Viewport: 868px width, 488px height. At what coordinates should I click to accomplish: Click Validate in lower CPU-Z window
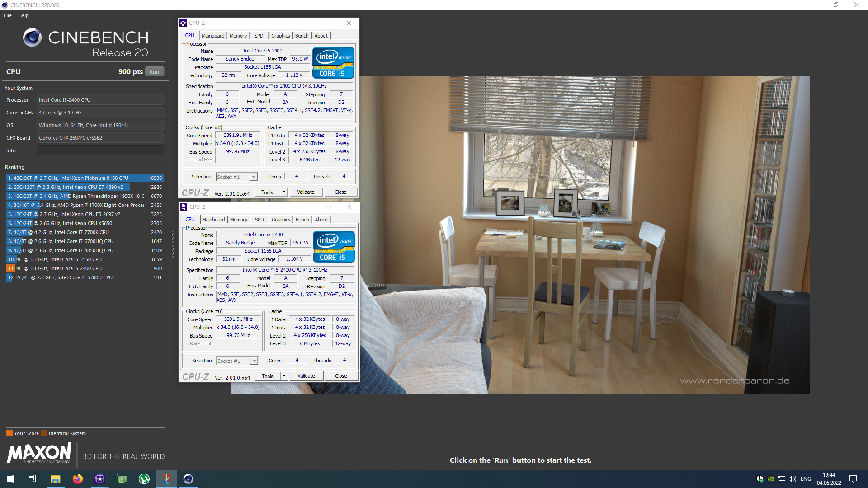pos(306,376)
